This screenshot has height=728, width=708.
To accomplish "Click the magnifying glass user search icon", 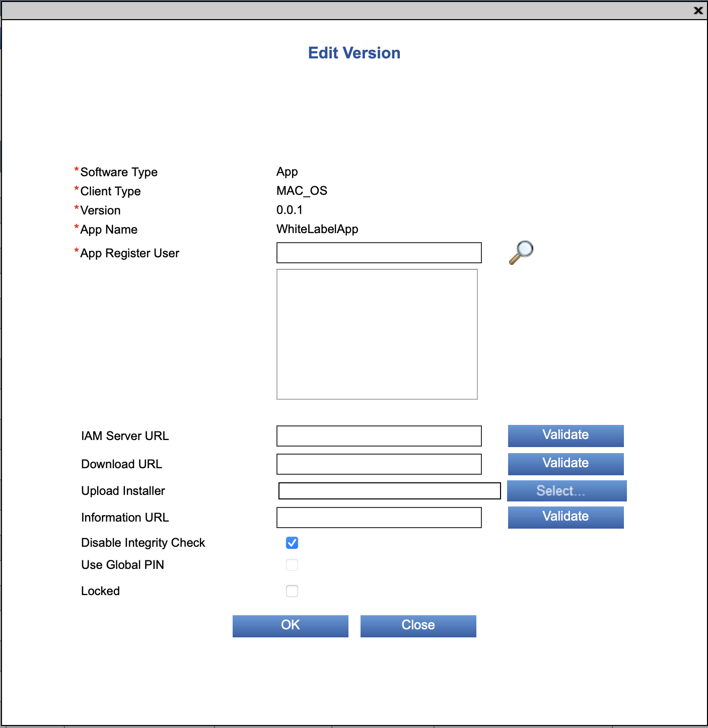I will pos(521,252).
